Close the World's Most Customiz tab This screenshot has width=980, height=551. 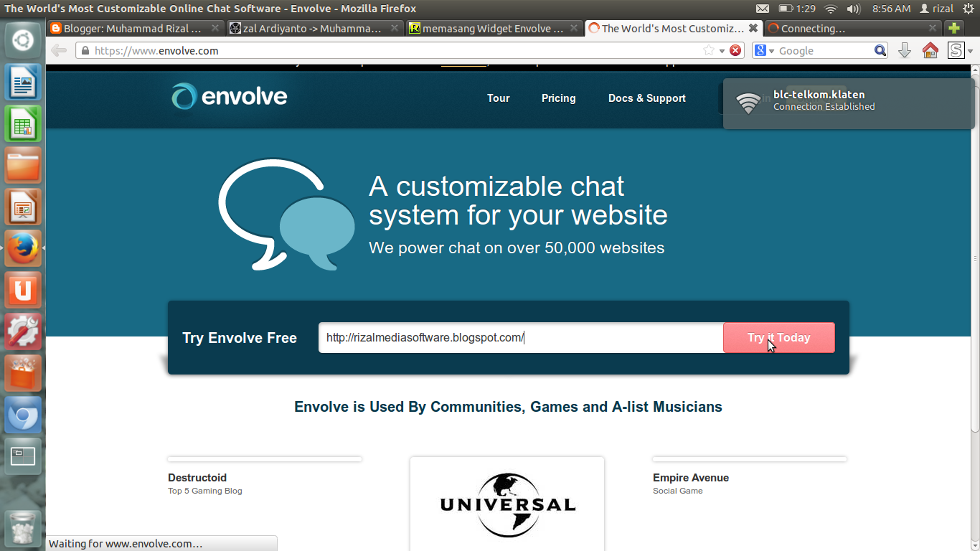tap(753, 29)
